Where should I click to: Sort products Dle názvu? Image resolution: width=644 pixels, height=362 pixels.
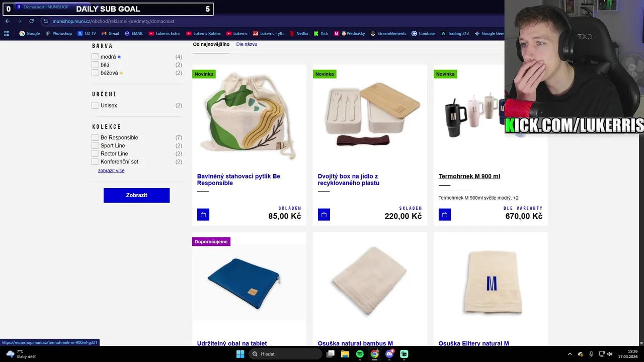(x=247, y=45)
